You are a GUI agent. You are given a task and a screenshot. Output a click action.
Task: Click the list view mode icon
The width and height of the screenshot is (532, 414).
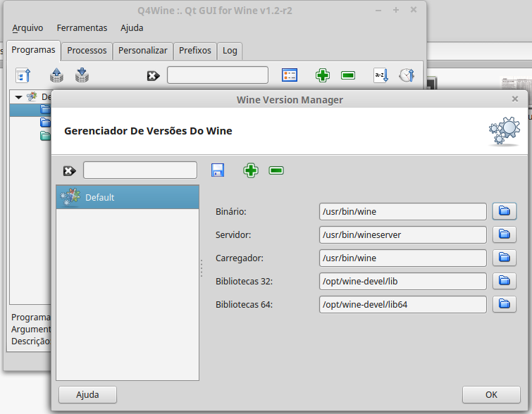[x=290, y=75]
